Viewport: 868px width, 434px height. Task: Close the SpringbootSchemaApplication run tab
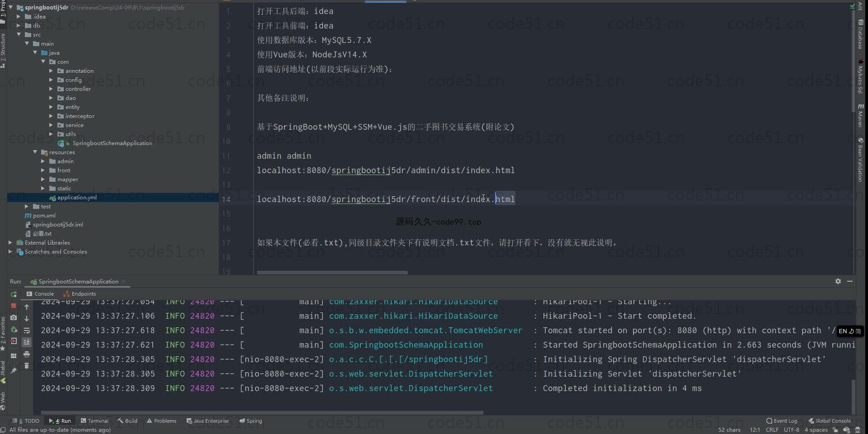[x=123, y=282]
